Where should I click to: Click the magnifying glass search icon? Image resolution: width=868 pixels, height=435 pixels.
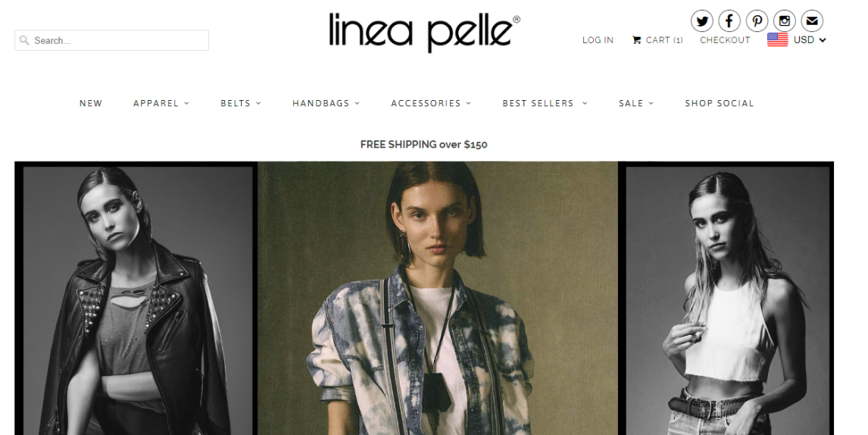click(23, 40)
